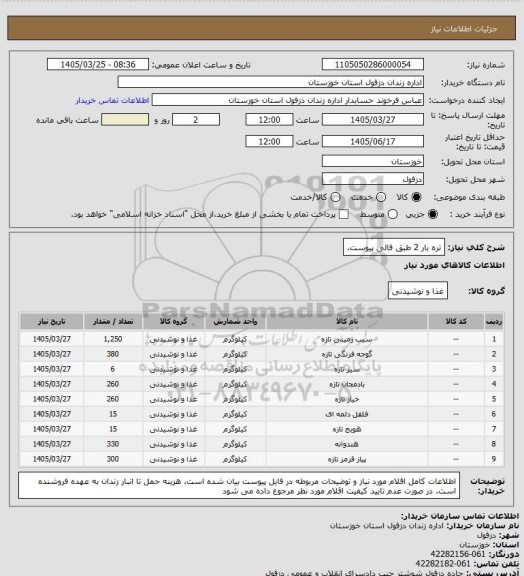This screenshot has height=576, width=524.
Task: Click the announcement date field 1405/03/25 - 08:36
Action: tap(98, 64)
